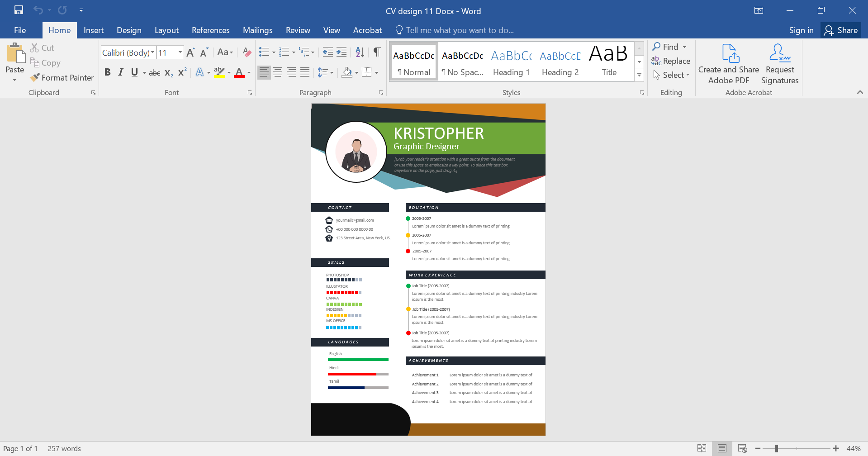Open the font size dropdown
868x456 pixels.
pos(180,52)
